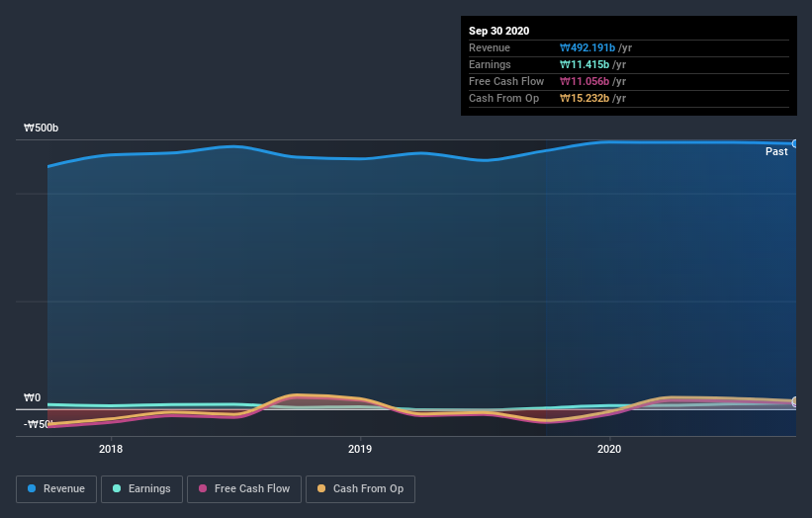Click Free Cash Flow value ₩11.056b
Viewport: 812px width, 518px height.
coord(585,81)
